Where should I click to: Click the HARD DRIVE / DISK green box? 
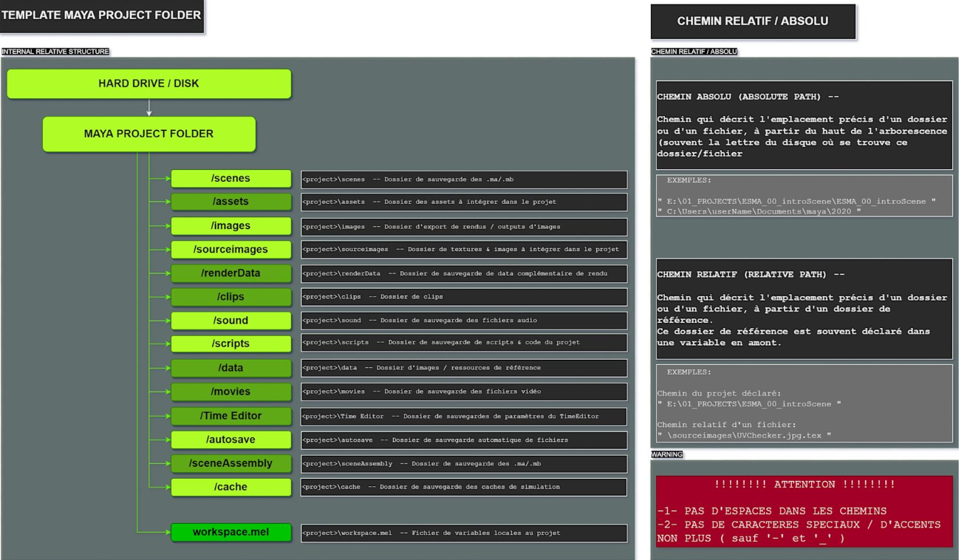(x=149, y=83)
